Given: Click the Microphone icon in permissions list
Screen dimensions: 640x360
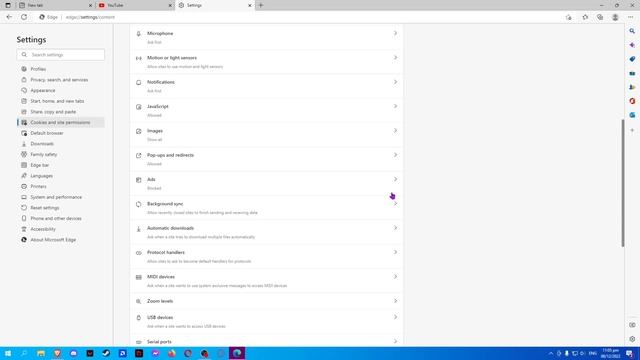Looking at the screenshot, I should click(138, 34).
